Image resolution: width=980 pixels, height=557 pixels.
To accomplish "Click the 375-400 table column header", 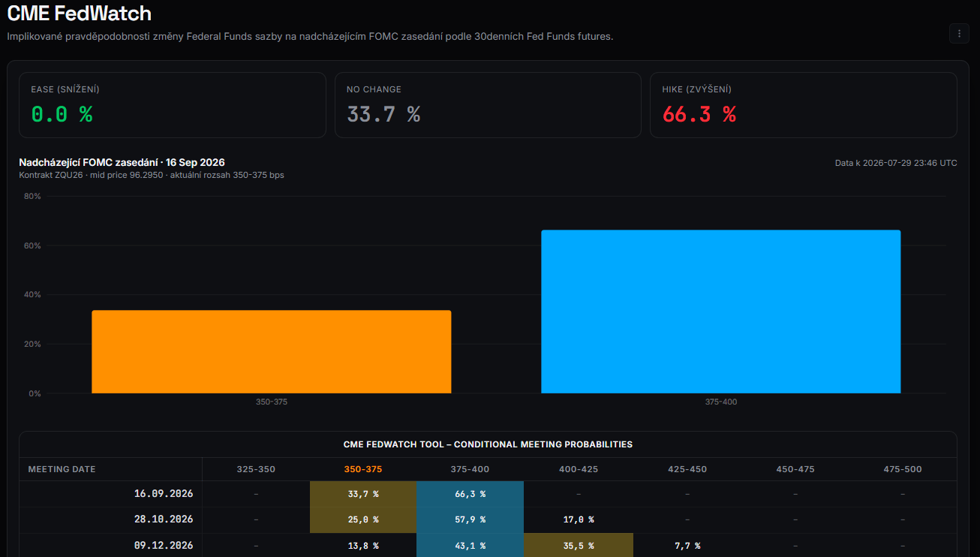I will pyautogui.click(x=470, y=469).
